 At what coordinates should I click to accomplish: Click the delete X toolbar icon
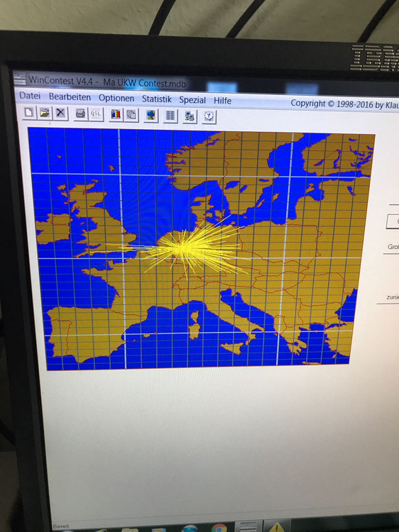pos(61,113)
